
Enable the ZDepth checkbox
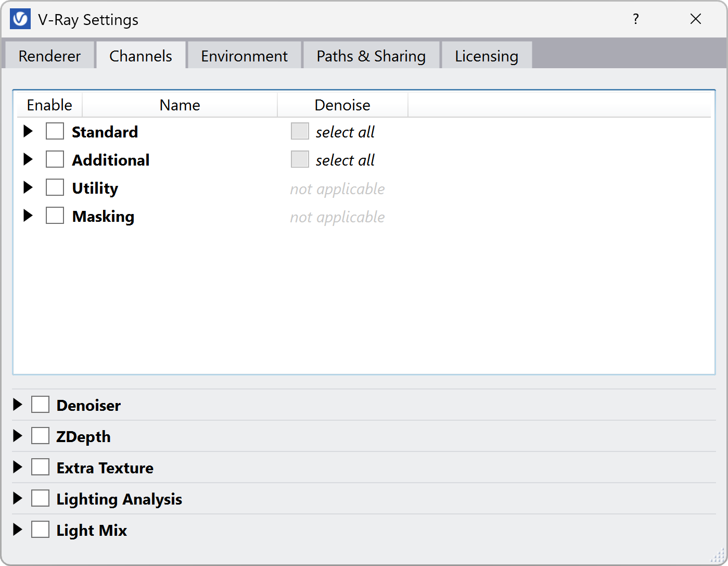pyautogui.click(x=40, y=436)
